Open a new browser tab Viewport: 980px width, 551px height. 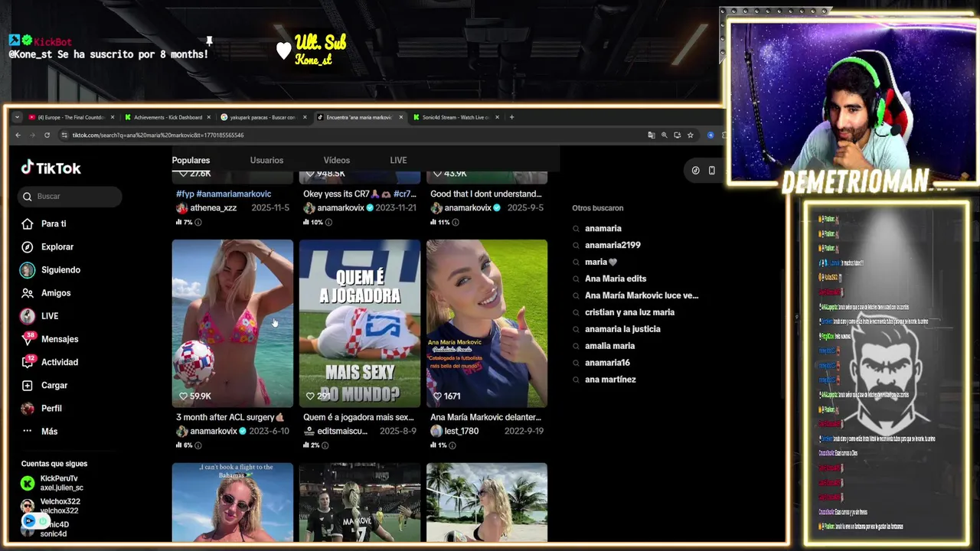pyautogui.click(x=512, y=117)
